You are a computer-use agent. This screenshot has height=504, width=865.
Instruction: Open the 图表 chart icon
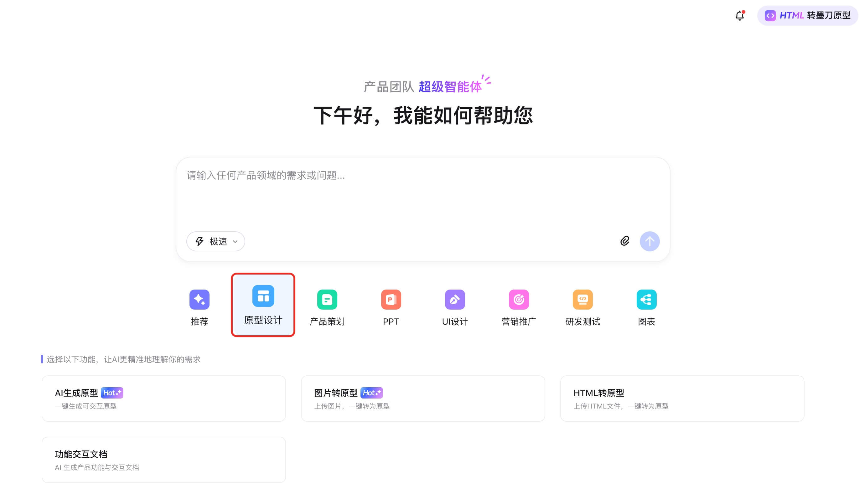click(646, 300)
